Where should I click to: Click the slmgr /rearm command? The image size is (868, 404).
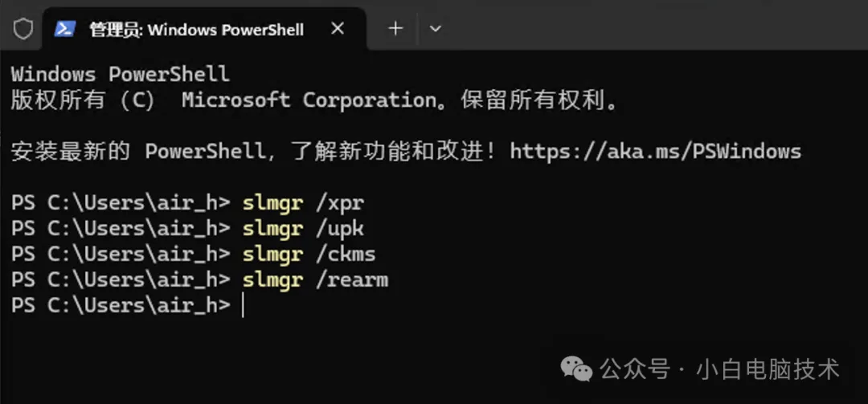click(x=315, y=280)
